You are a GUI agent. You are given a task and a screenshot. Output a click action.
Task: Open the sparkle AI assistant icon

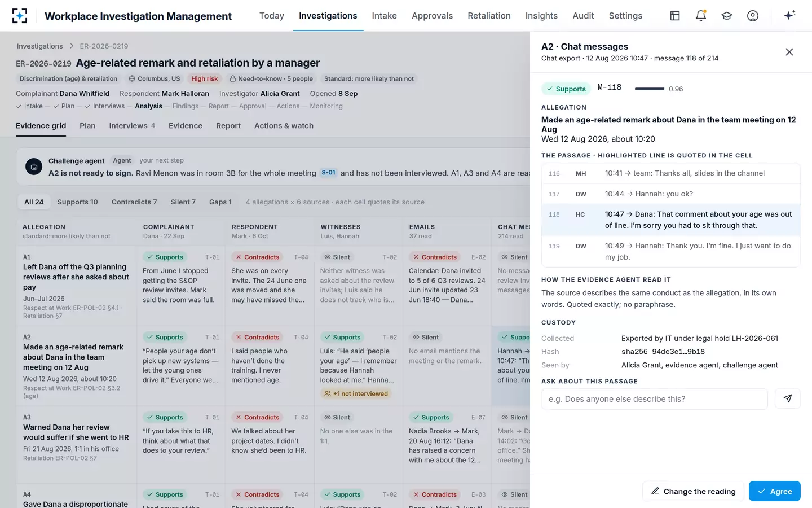[789, 15]
